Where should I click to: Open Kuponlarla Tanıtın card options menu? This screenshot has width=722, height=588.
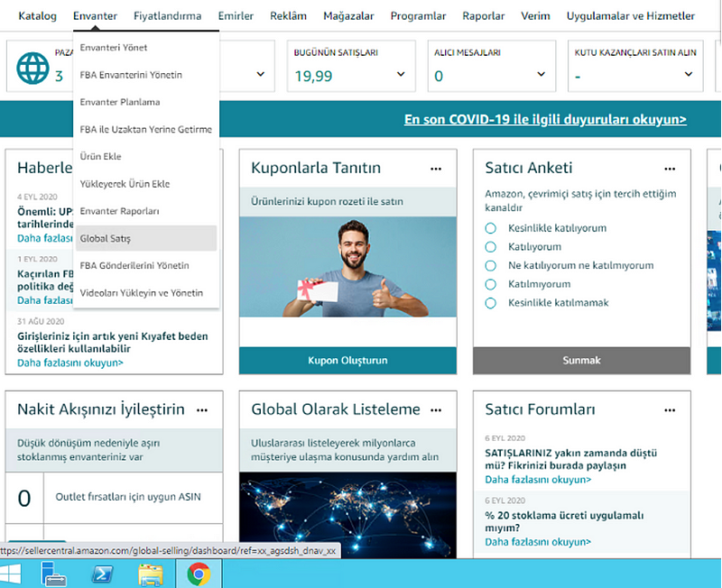(x=436, y=169)
